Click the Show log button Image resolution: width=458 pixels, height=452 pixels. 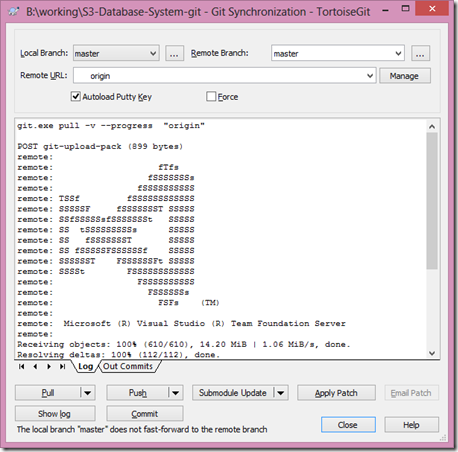coord(55,414)
